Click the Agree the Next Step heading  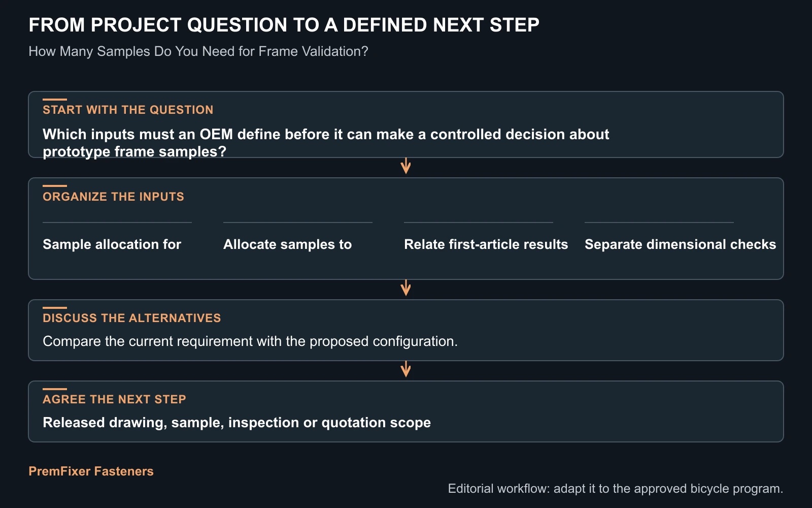(x=114, y=399)
